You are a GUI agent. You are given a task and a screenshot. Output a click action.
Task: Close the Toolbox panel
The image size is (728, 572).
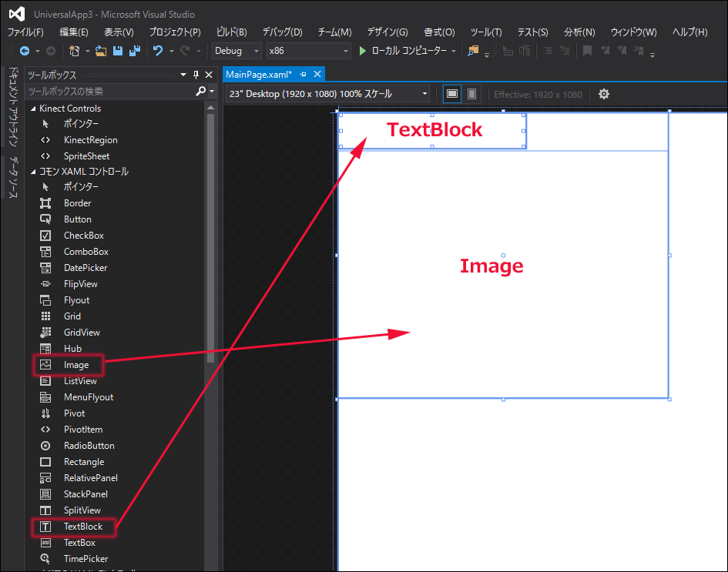[x=209, y=75]
